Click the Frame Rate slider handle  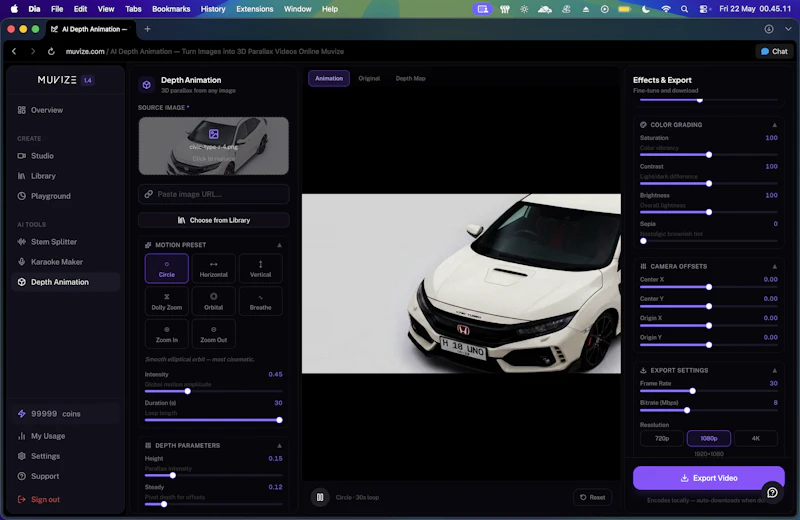point(692,391)
